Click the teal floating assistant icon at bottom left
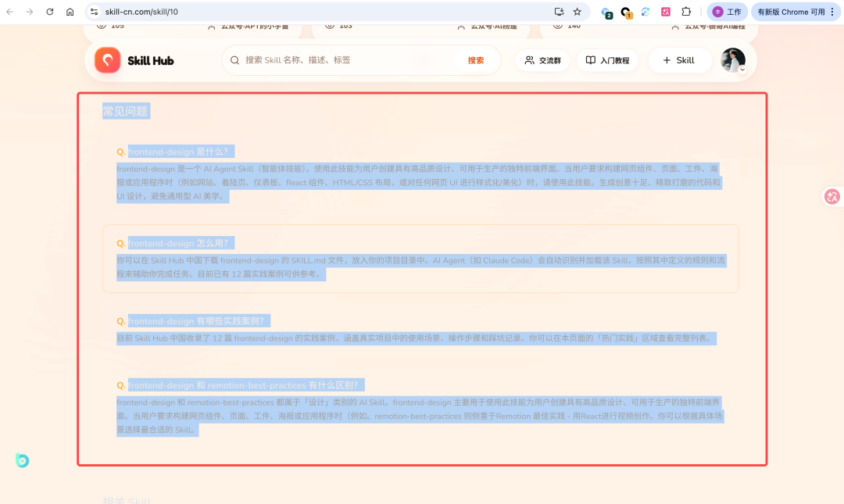844x504 pixels. point(22,460)
